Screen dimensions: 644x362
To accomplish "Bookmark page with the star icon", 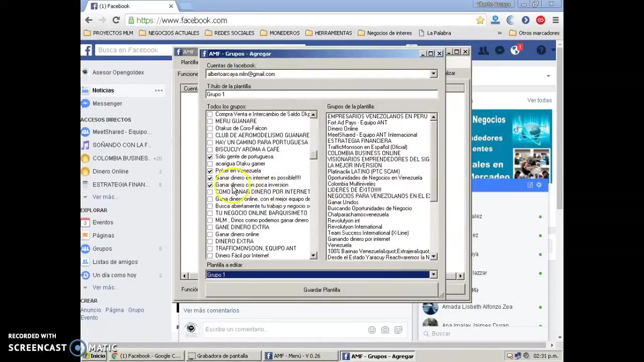I will click(x=480, y=20).
